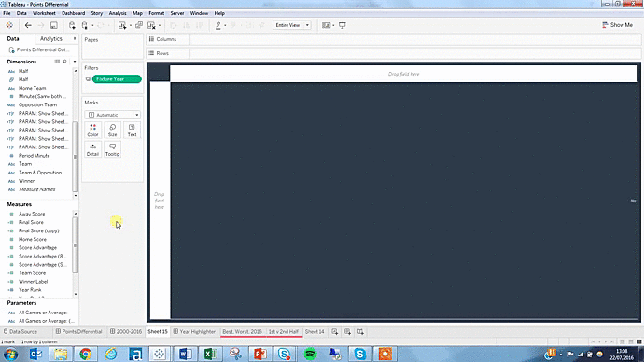Image resolution: width=644 pixels, height=362 pixels.
Task: Click the Detail marks button
Action: coord(92,149)
